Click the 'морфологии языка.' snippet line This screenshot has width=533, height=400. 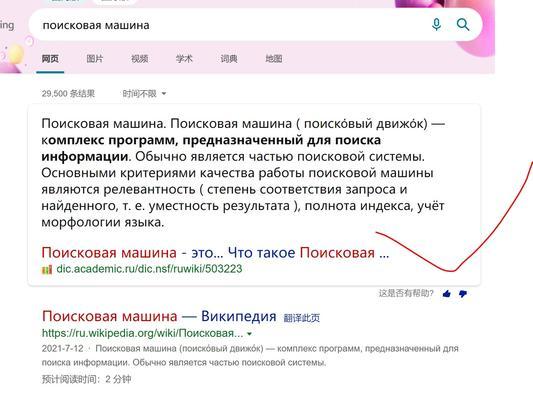[x=103, y=223]
